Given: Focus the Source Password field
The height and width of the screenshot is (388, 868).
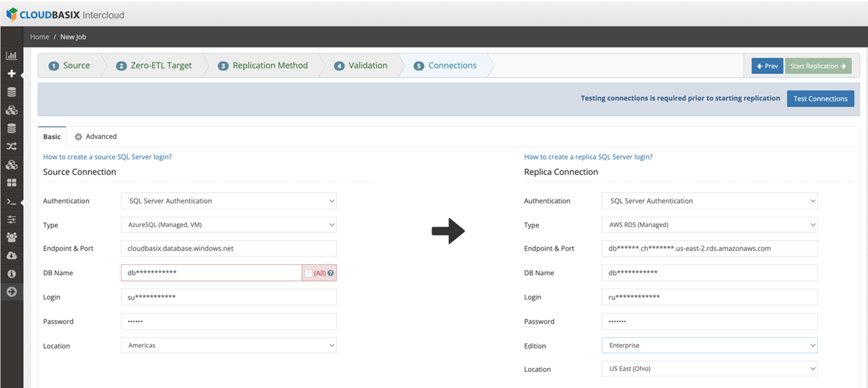Looking at the screenshot, I should tap(229, 321).
